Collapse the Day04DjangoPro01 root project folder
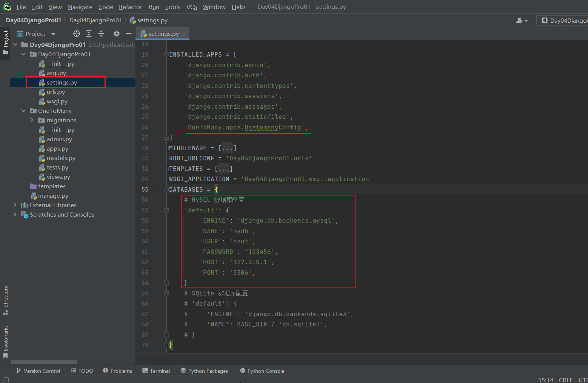The image size is (588, 383). click(x=15, y=45)
